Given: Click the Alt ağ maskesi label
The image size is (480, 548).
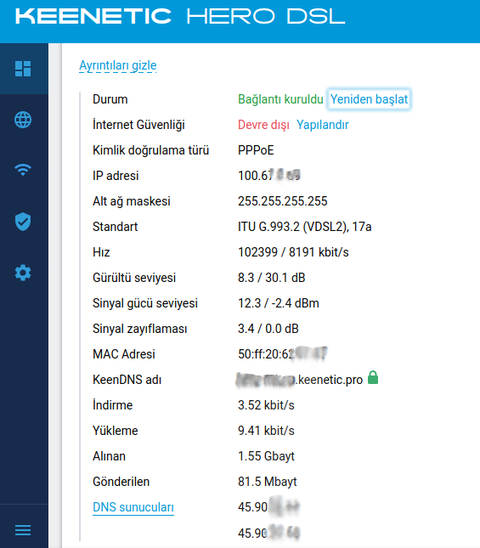Looking at the screenshot, I should [131, 201].
